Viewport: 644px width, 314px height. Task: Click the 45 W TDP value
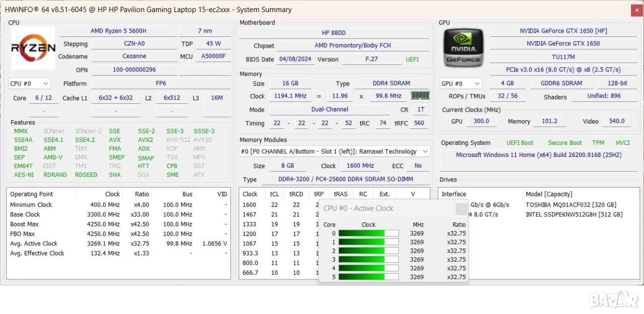(x=213, y=44)
